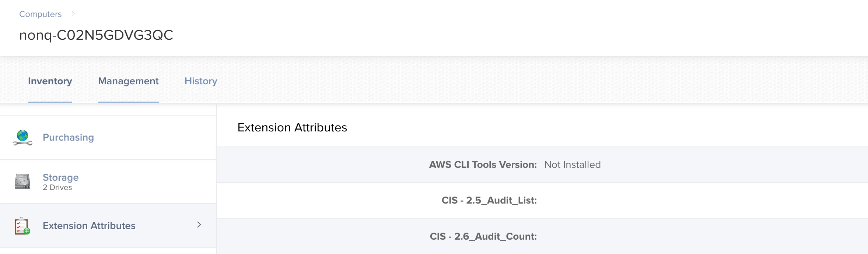Select the Storage sidebar link
Viewport: 868px width, 254px height.
click(61, 177)
